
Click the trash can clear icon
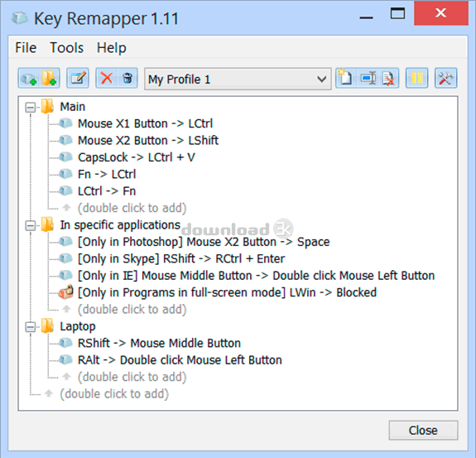point(127,79)
